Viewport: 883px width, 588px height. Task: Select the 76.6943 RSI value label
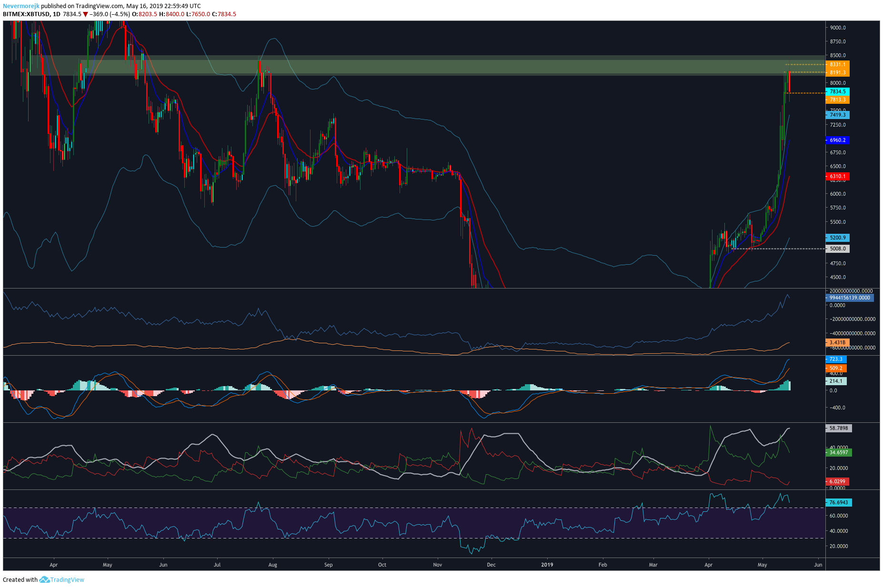(x=839, y=502)
